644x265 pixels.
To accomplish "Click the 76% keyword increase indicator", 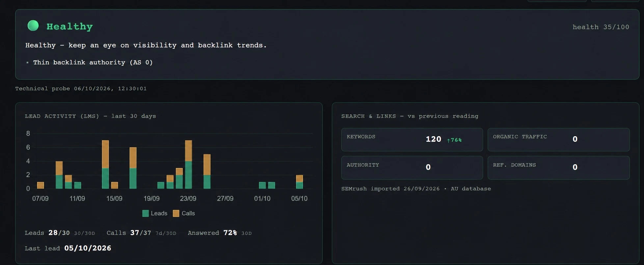I will coord(454,140).
